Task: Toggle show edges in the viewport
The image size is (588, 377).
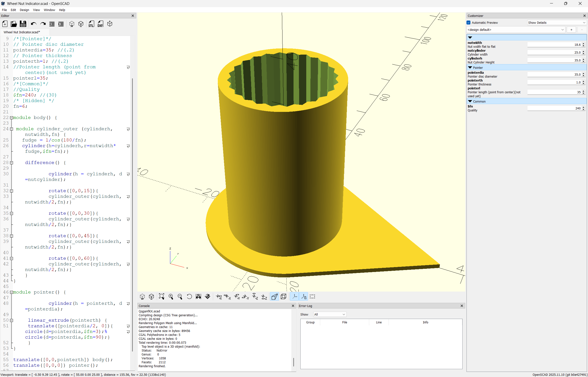Action: (312, 297)
